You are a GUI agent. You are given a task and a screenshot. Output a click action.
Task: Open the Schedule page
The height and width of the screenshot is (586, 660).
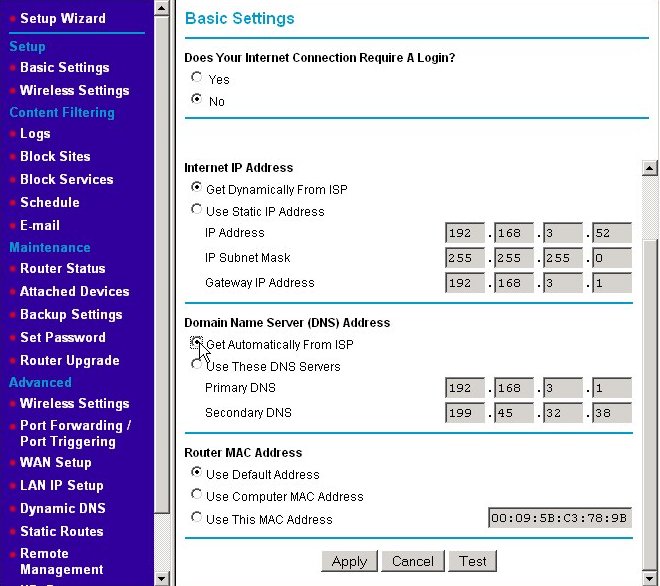coord(50,202)
